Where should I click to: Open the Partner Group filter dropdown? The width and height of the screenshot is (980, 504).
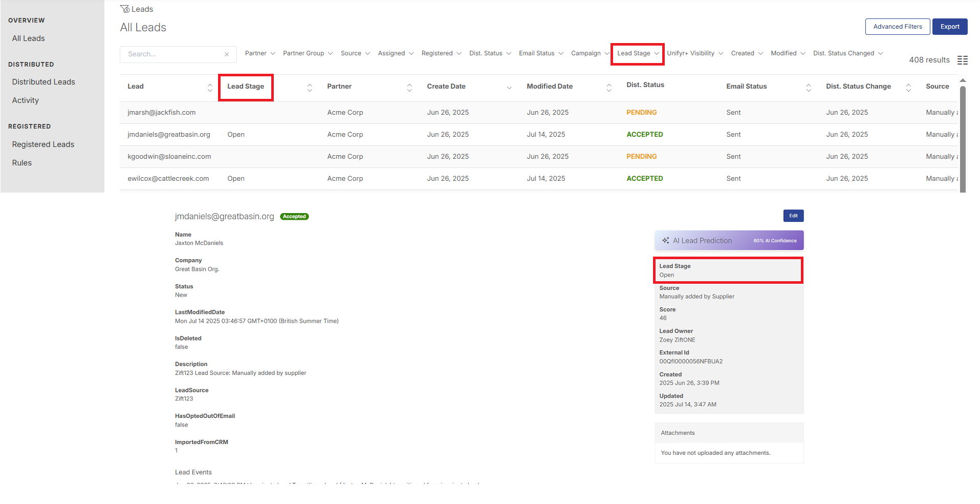tap(308, 53)
